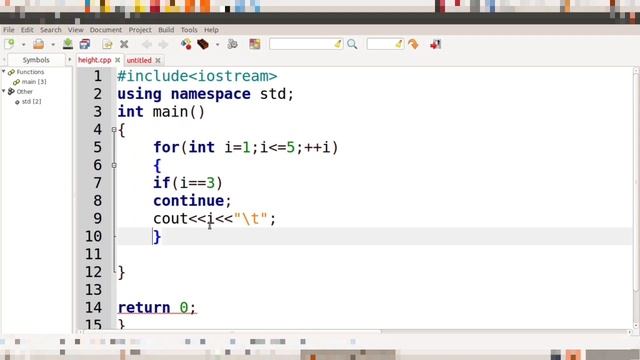Click the cout statement on line 9
This screenshot has width=640, height=360.
[215, 219]
